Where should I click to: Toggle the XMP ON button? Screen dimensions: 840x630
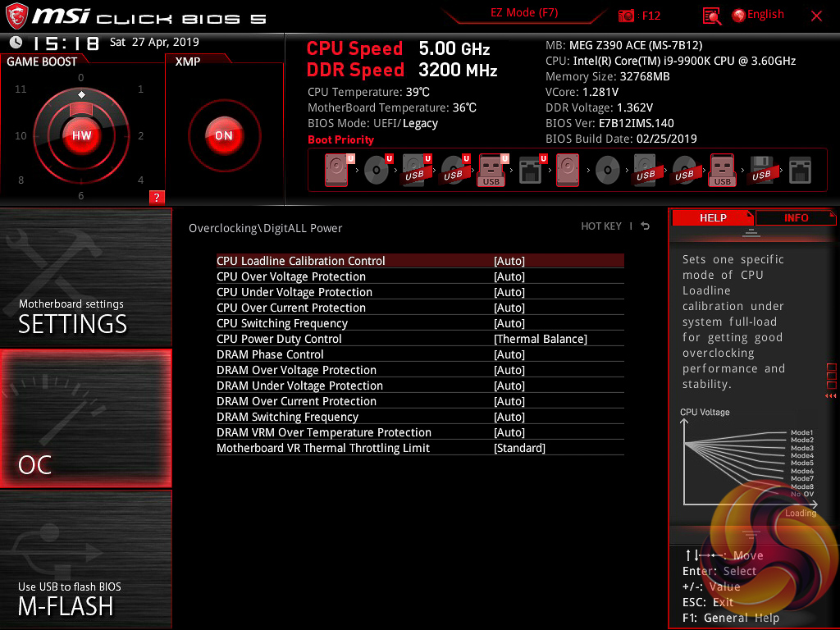224,135
